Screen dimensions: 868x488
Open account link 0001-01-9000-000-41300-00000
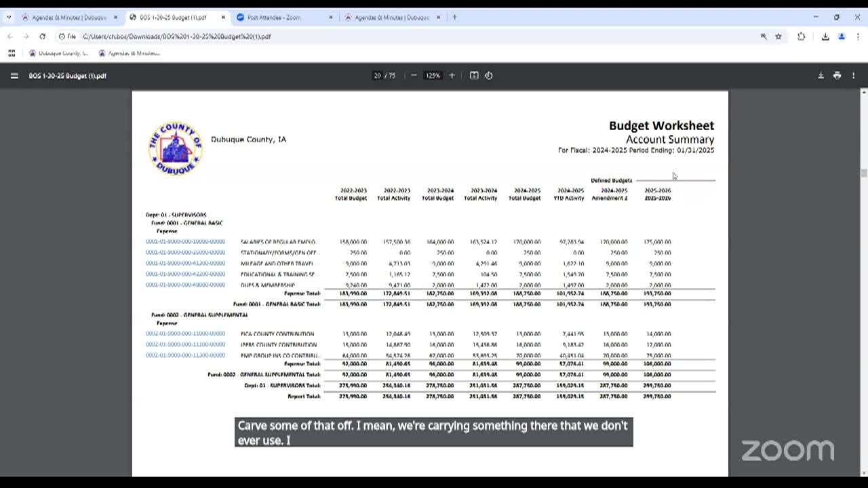(x=185, y=263)
